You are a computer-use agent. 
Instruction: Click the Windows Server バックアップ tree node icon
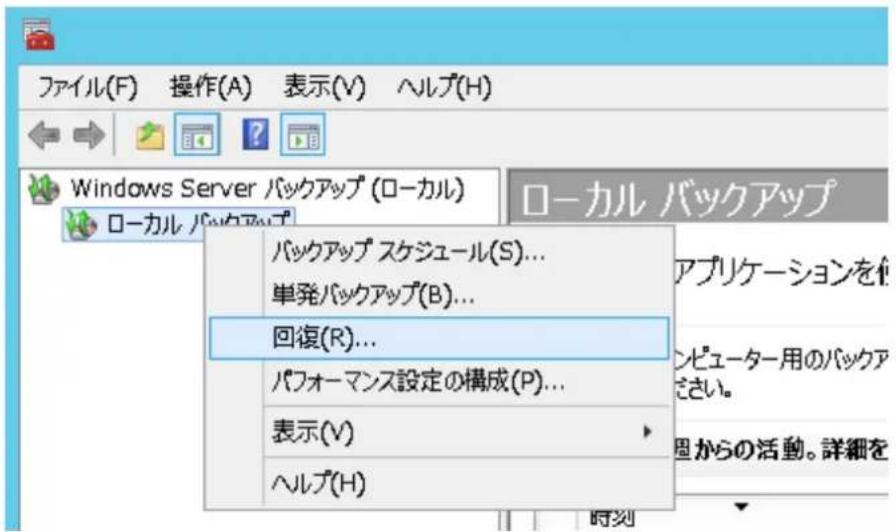coord(44,189)
